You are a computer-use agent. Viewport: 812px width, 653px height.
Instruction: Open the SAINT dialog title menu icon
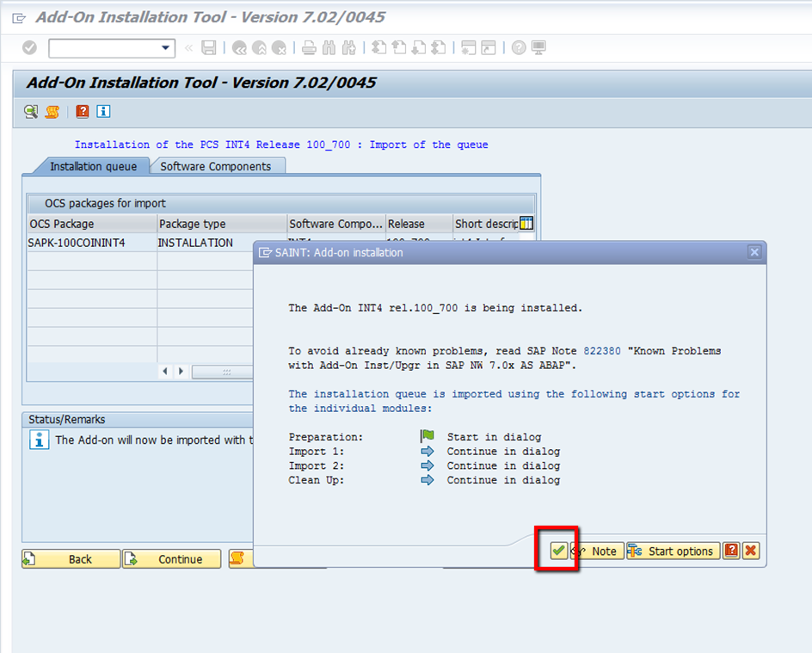point(264,252)
